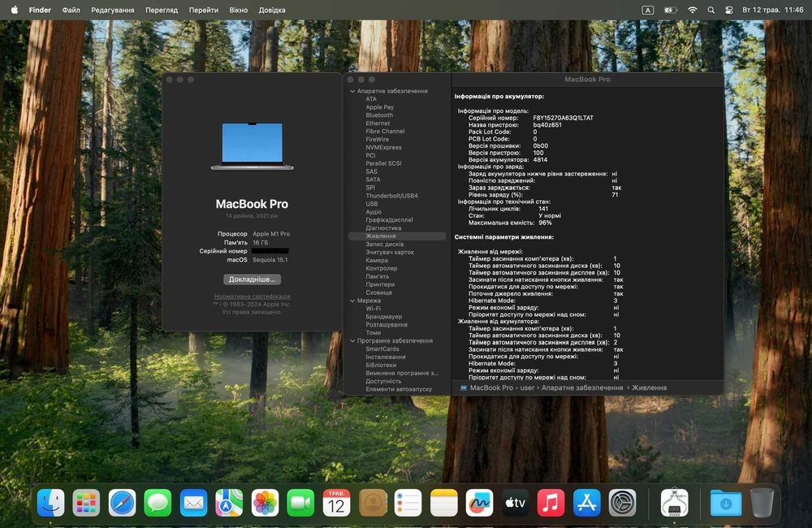The image size is (812, 528).
Task: Select Діагностика in the sidebar
Action: point(383,228)
